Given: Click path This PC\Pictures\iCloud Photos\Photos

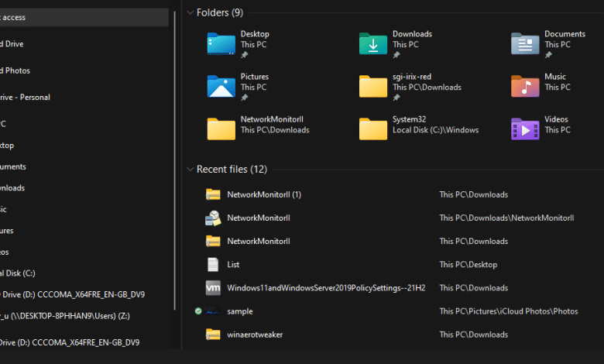Looking at the screenshot, I should click(509, 311).
